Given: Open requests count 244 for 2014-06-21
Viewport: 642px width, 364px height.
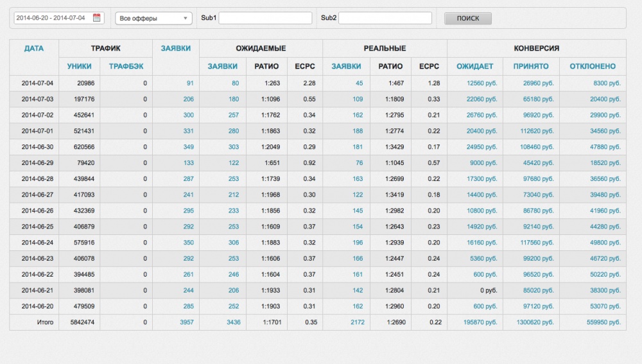Looking at the screenshot, I should [x=188, y=290].
